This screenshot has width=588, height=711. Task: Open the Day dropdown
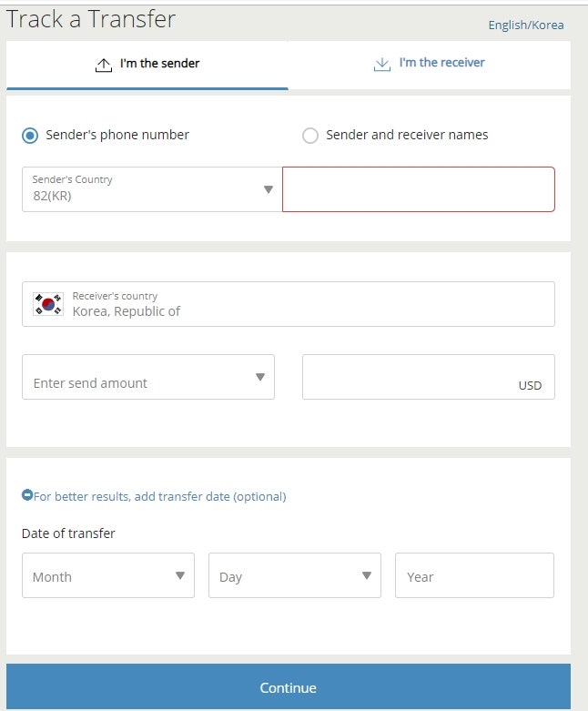(x=295, y=575)
